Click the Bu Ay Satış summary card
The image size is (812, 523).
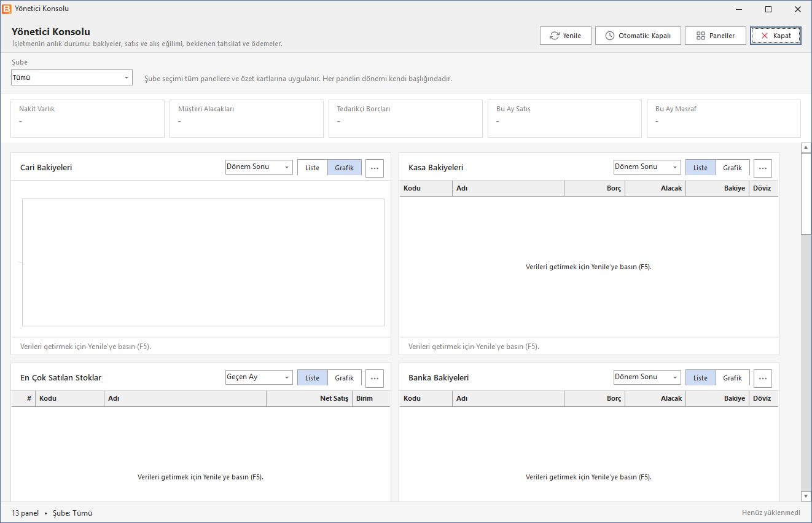tap(565, 119)
